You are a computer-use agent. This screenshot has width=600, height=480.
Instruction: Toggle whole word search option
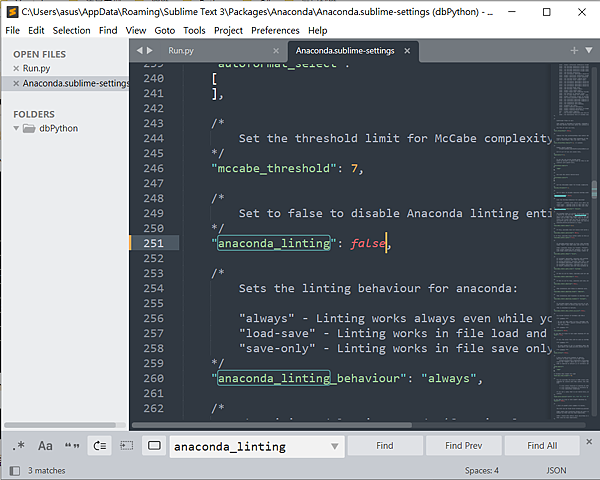(72, 446)
